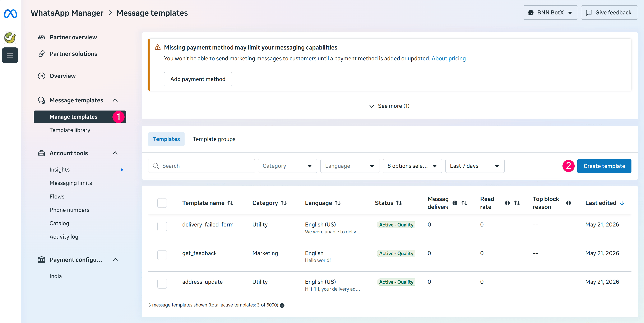Click the Create template button
Screen dimensions: 644x323
pyautogui.click(x=604, y=166)
